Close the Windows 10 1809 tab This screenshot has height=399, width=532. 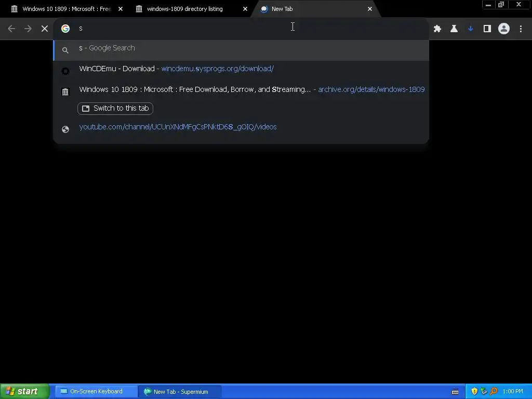tap(121, 9)
